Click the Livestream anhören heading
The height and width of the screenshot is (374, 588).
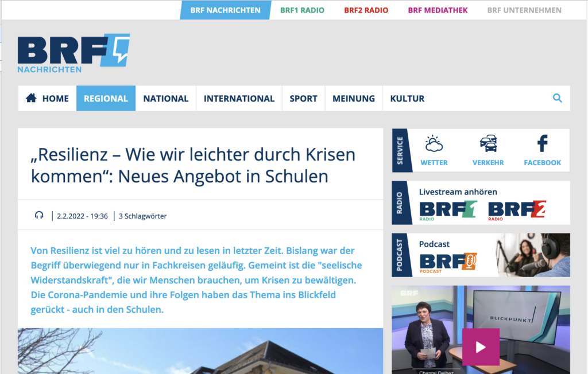458,192
